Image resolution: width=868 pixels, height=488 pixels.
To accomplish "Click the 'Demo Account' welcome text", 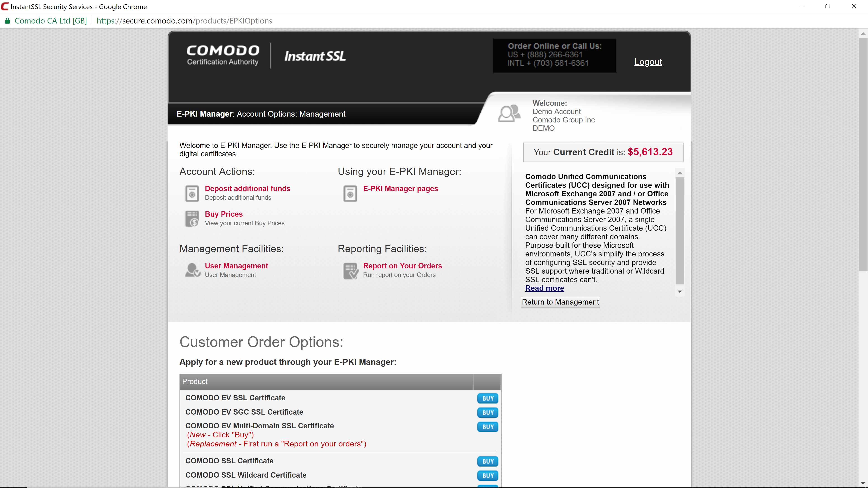I will point(556,111).
